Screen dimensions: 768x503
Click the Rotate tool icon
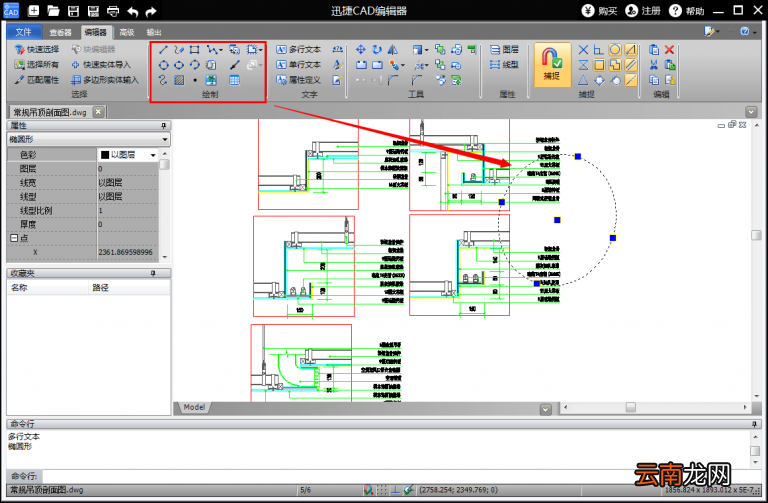(x=377, y=49)
